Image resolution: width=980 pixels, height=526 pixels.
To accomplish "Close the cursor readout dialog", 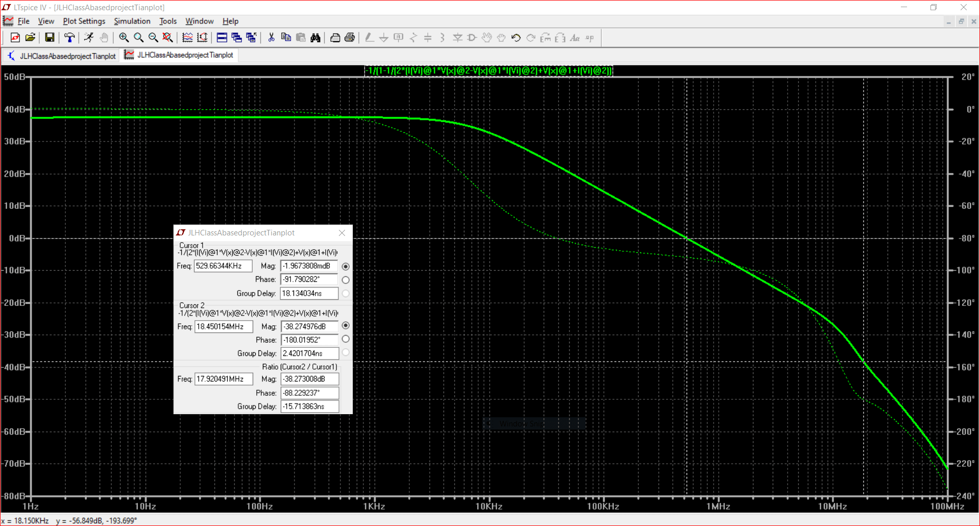I will point(342,233).
